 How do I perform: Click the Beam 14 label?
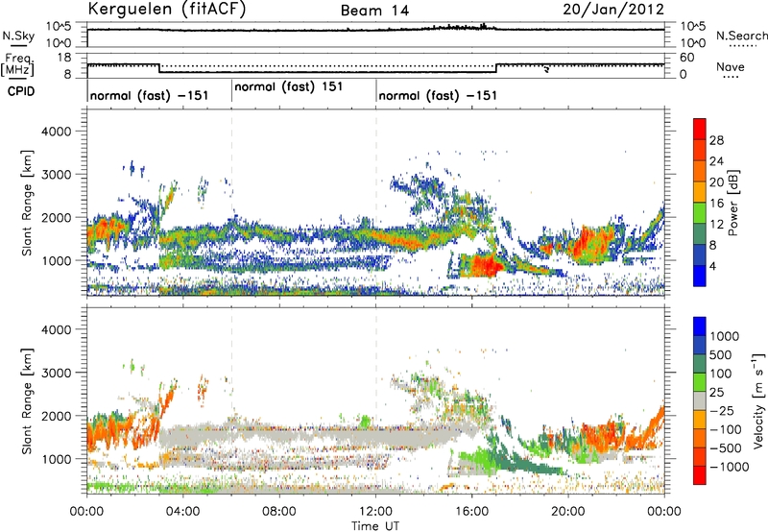pyautogui.click(x=374, y=11)
